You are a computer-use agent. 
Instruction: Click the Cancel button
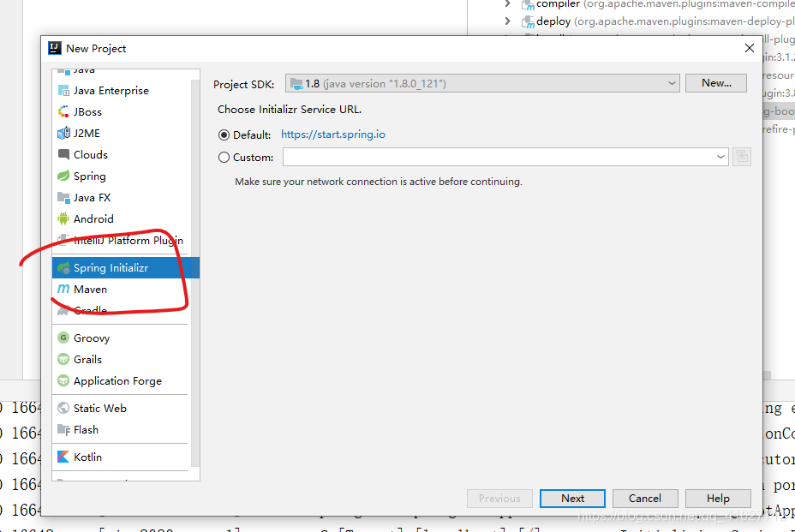[645, 499]
